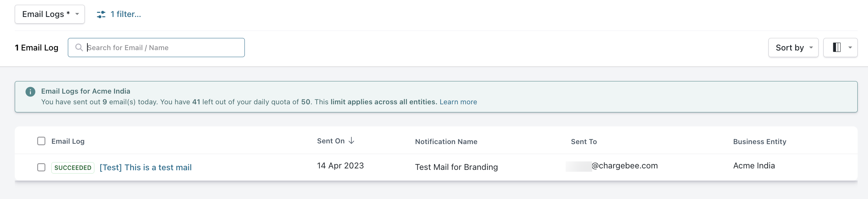Sort by the Sent On column header
The image size is (868, 199).
tap(331, 141)
